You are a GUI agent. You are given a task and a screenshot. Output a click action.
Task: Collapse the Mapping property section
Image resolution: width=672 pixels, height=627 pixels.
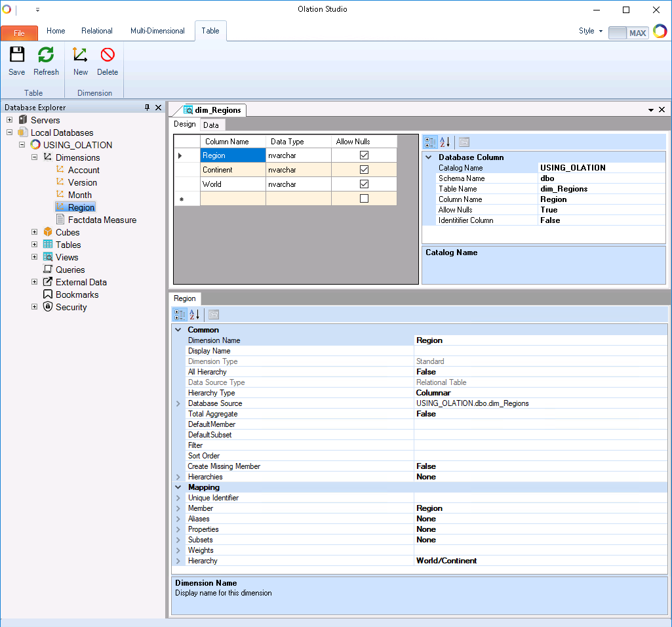point(178,487)
